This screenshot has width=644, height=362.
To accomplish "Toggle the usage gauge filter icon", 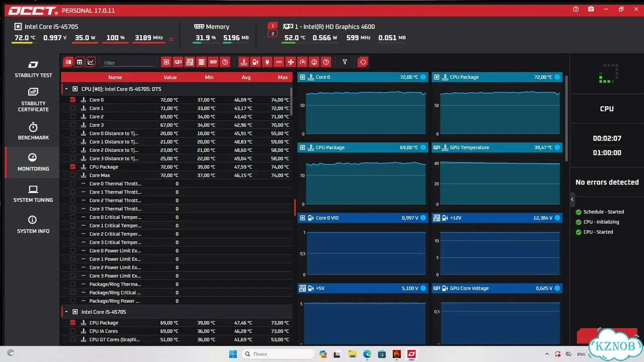I will [314, 62].
